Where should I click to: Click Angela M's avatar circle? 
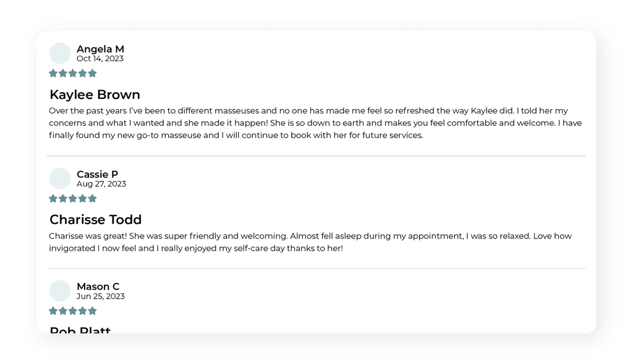60,53
